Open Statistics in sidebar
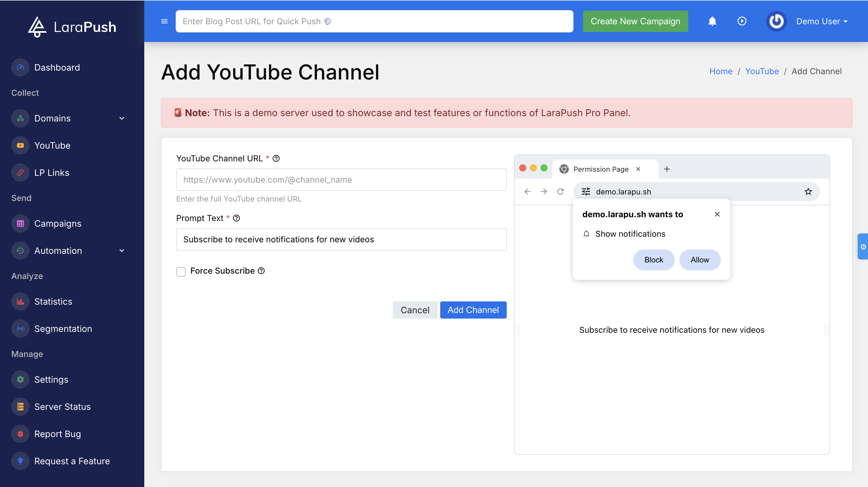Screen dimensions: 868x487 click(53, 302)
